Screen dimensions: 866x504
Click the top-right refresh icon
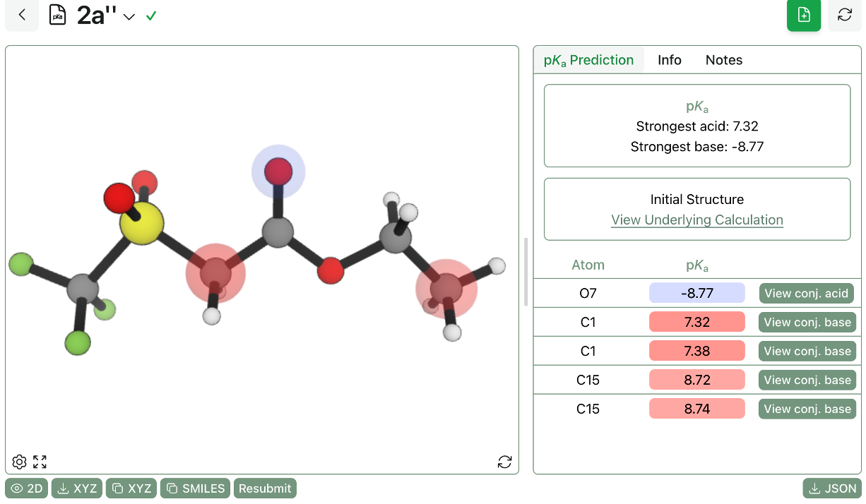coord(844,15)
